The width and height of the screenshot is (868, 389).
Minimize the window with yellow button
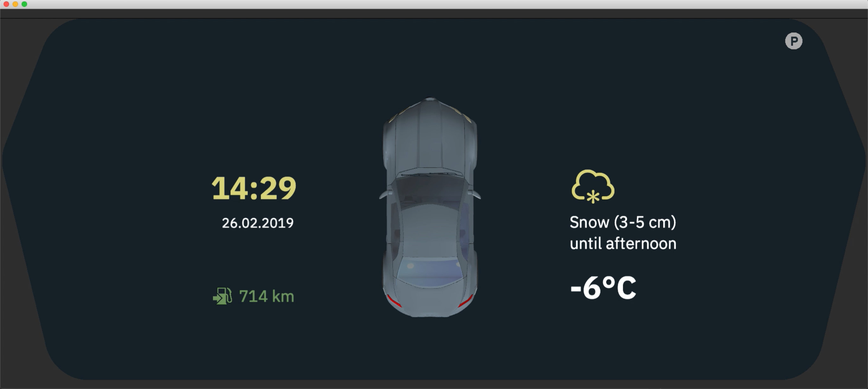(x=15, y=4)
